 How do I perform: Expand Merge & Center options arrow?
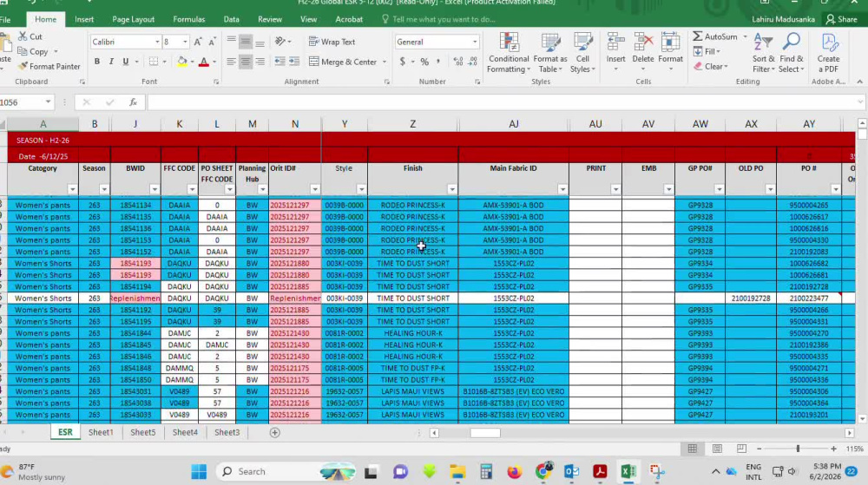pos(385,62)
